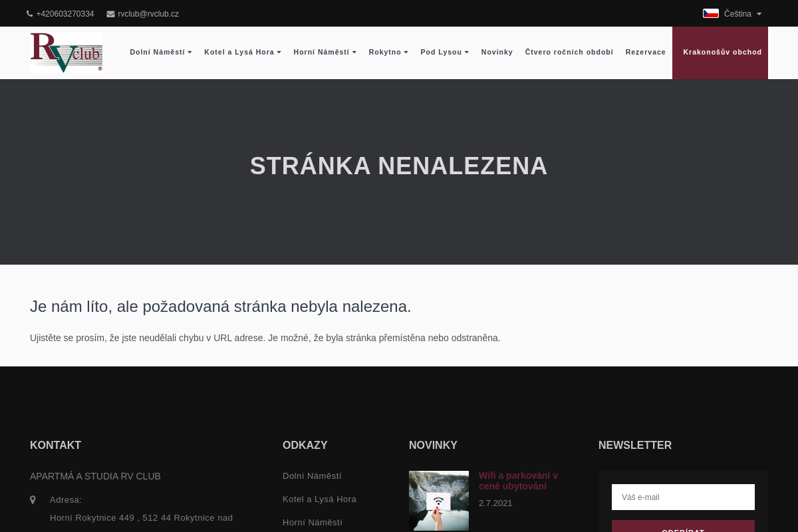Expand the Kotel a Lysá Hora menu

[243, 52]
